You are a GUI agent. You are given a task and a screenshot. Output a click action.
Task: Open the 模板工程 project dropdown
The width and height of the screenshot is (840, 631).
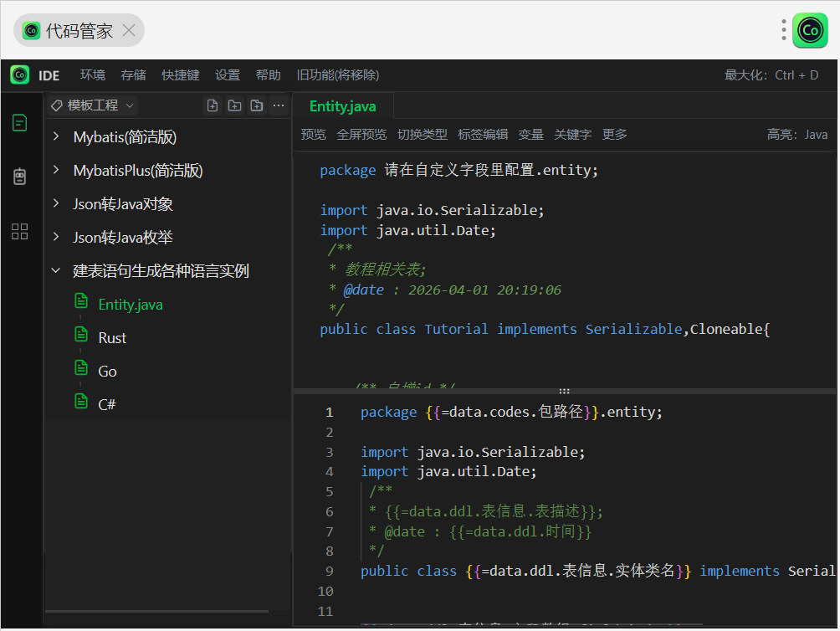(x=93, y=105)
